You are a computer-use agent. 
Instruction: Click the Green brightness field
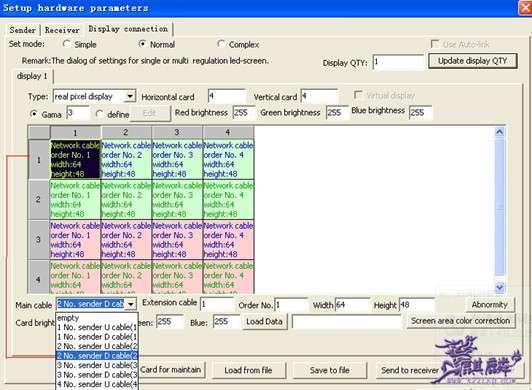click(x=337, y=113)
